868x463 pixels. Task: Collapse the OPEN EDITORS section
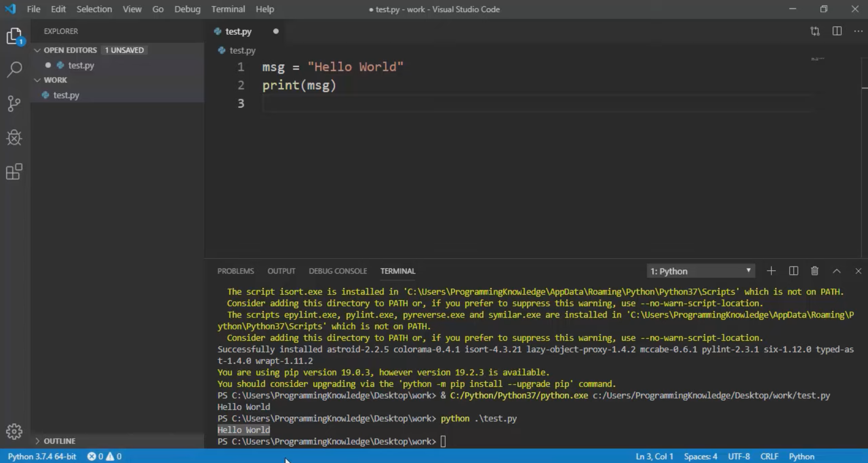click(37, 50)
